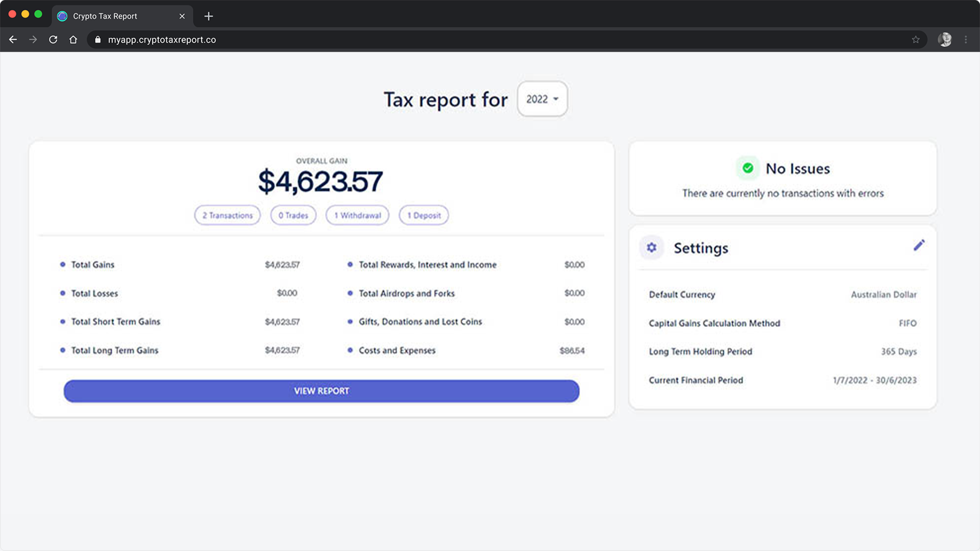This screenshot has width=980, height=551.
Task: Open the user profile avatar
Action: click(945, 40)
